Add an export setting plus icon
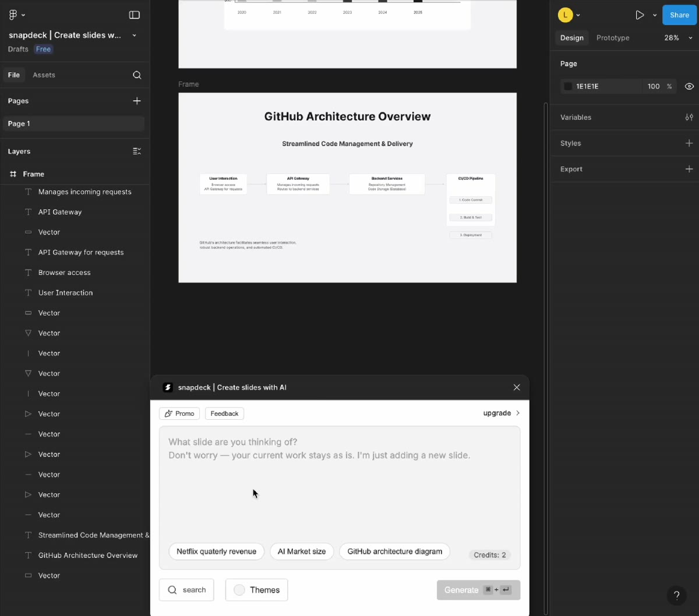This screenshot has height=616, width=699. pyautogui.click(x=689, y=169)
